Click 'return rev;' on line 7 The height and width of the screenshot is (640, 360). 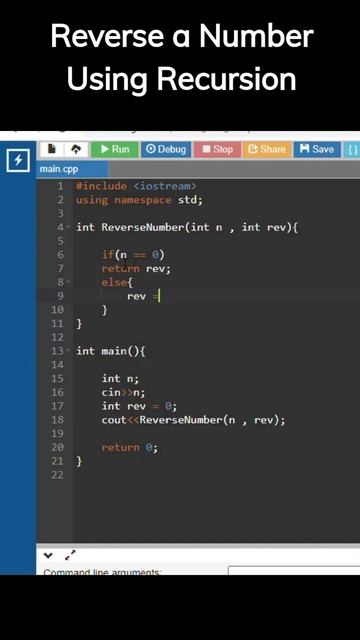136,269
